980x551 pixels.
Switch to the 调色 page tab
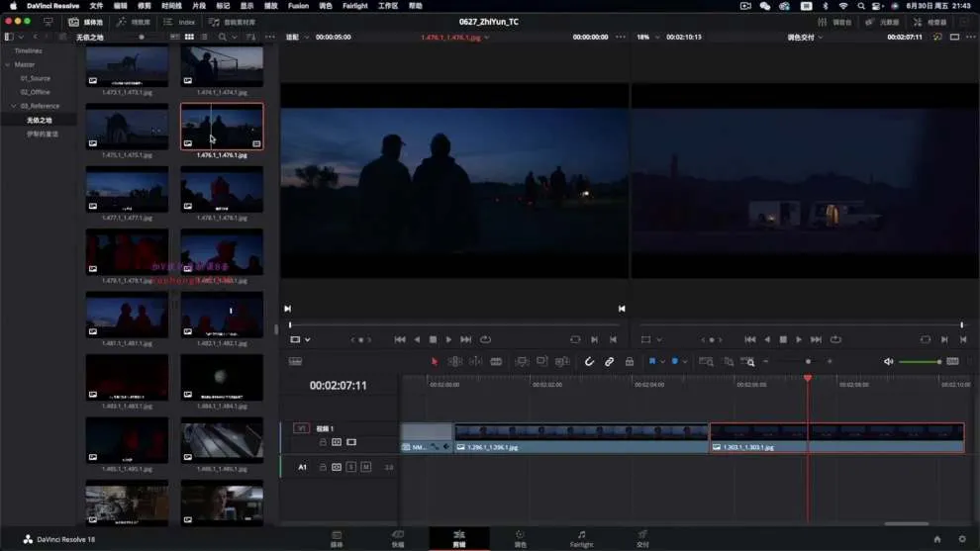[x=520, y=539]
